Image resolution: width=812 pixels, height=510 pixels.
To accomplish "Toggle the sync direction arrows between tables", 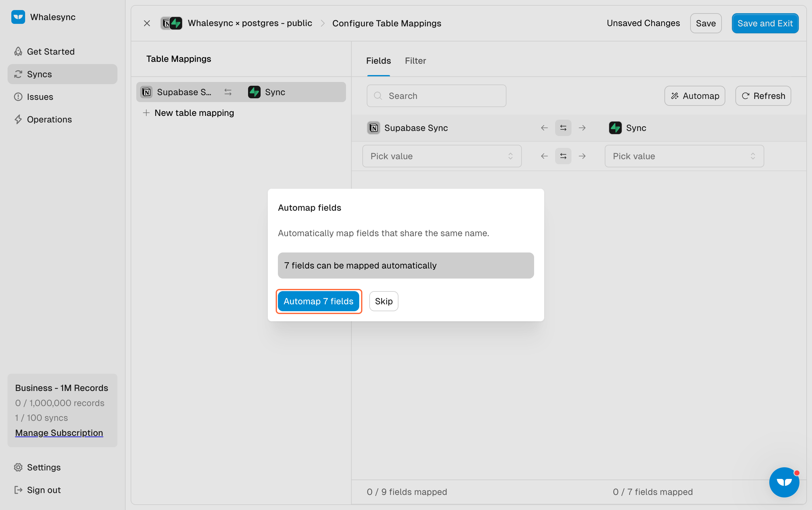I will [563, 127].
